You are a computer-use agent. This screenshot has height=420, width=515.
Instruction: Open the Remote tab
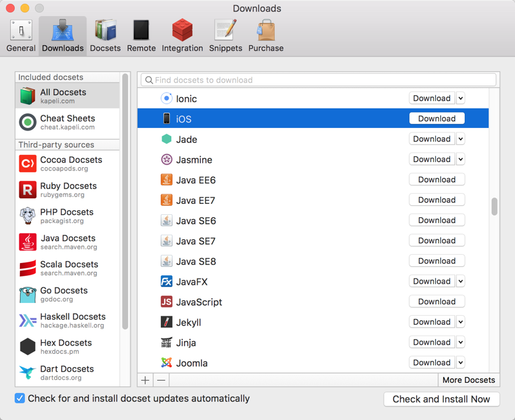[x=141, y=36]
